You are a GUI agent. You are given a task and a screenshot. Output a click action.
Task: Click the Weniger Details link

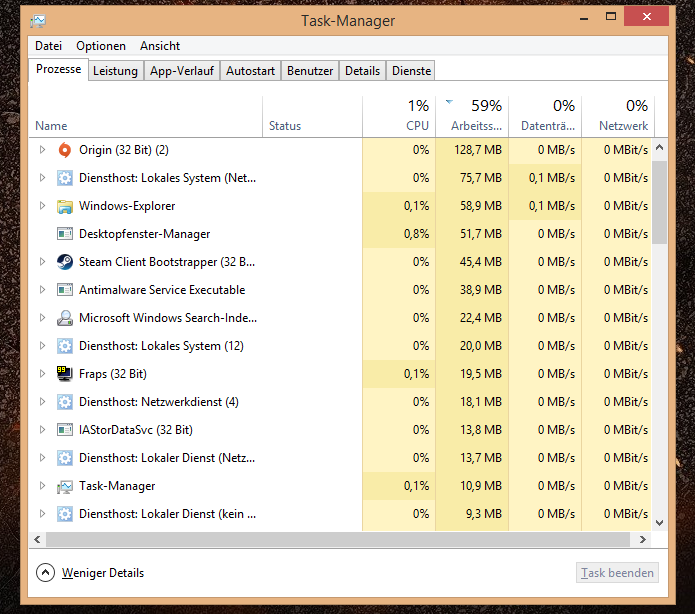pos(103,573)
